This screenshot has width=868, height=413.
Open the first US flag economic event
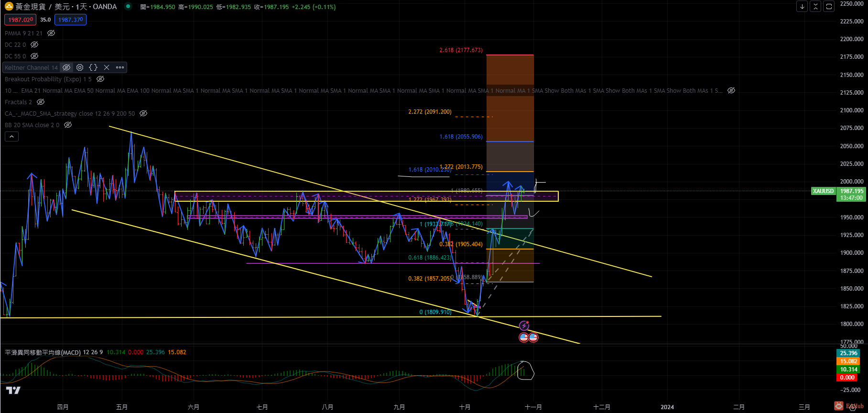[x=524, y=337]
